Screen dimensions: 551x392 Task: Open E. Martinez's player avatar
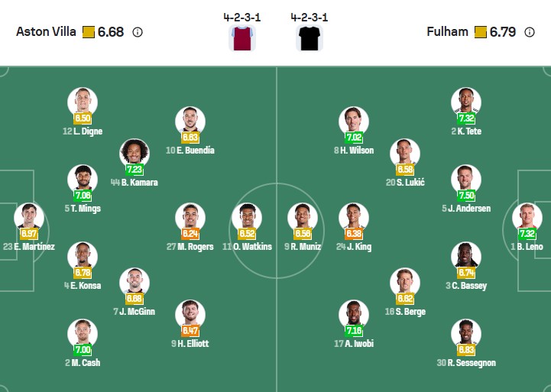(x=30, y=217)
